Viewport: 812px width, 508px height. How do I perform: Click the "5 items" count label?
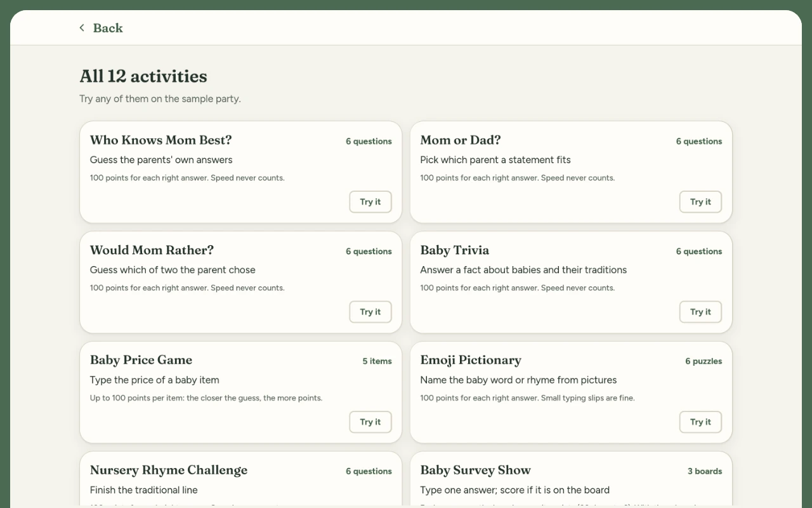(x=377, y=361)
